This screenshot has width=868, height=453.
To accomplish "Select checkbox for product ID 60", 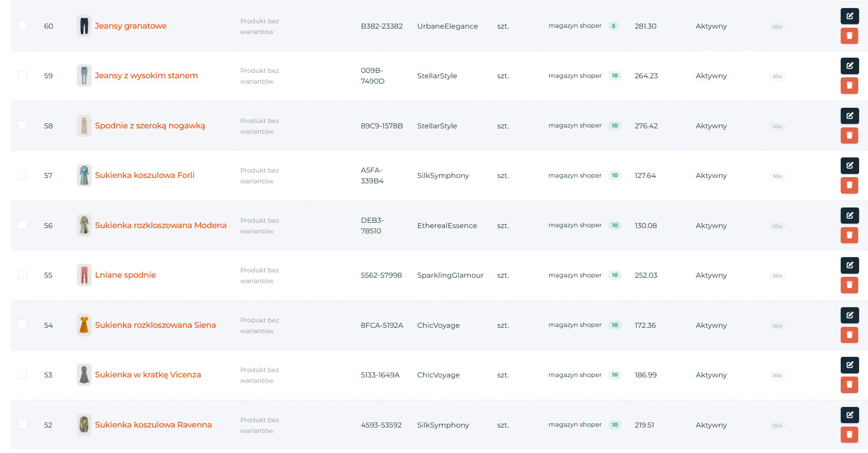I will click(22, 25).
